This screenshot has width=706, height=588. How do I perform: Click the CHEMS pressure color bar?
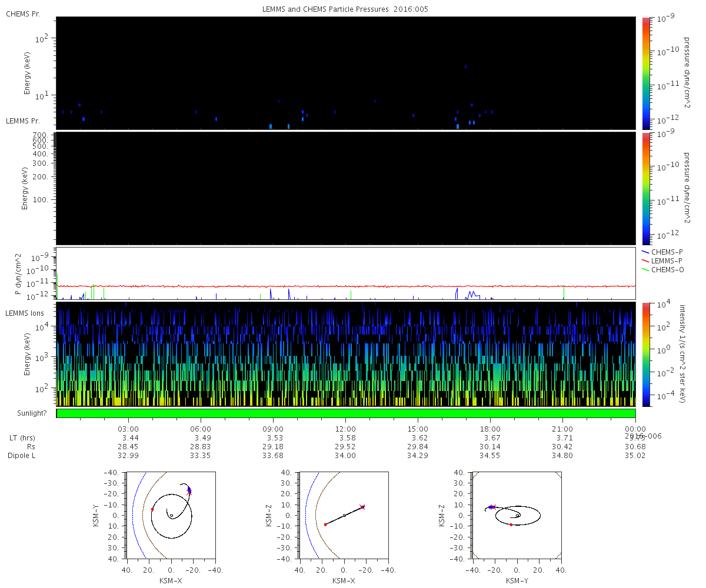645,73
